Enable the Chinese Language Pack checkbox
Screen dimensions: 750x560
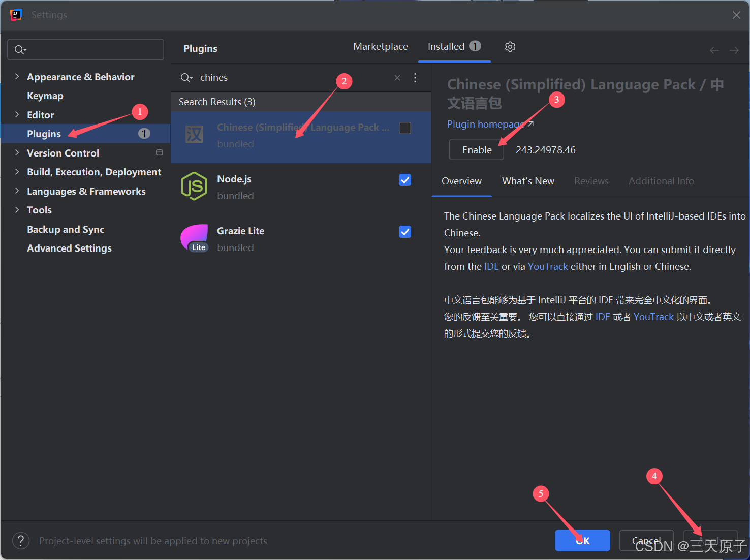pos(405,128)
